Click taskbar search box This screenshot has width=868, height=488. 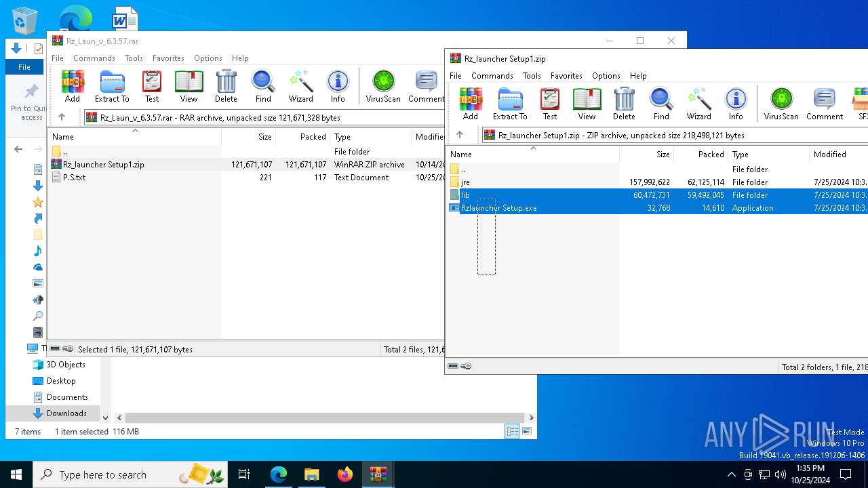[130, 474]
